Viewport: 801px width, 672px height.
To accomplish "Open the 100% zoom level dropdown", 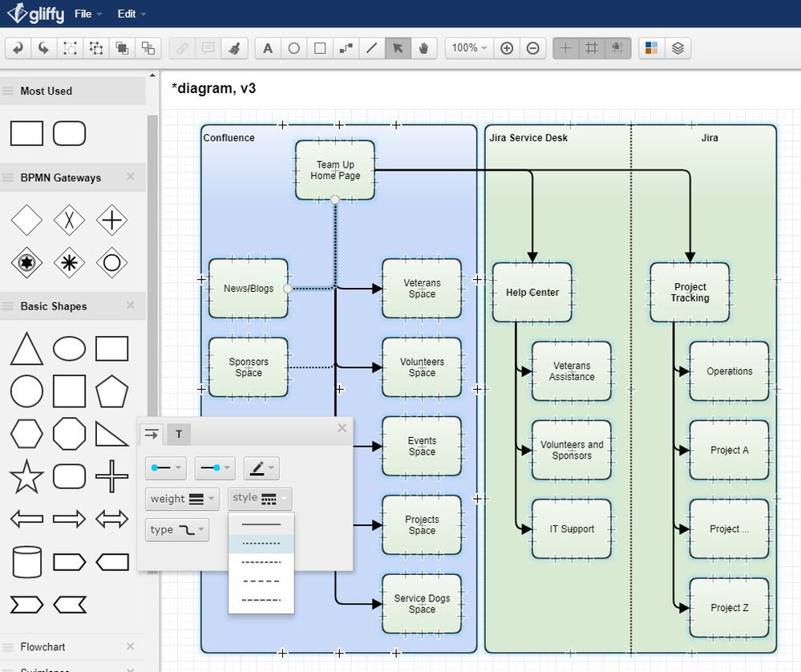I will pos(469,48).
